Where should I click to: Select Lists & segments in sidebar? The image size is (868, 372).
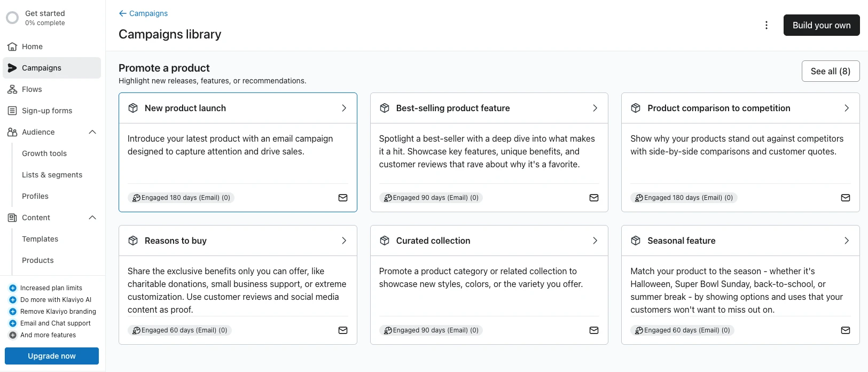52,175
